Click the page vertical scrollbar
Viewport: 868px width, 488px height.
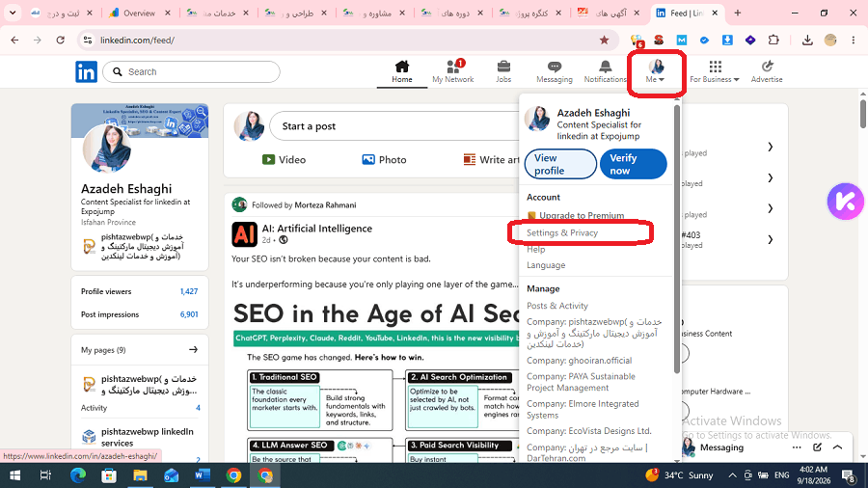[863, 114]
